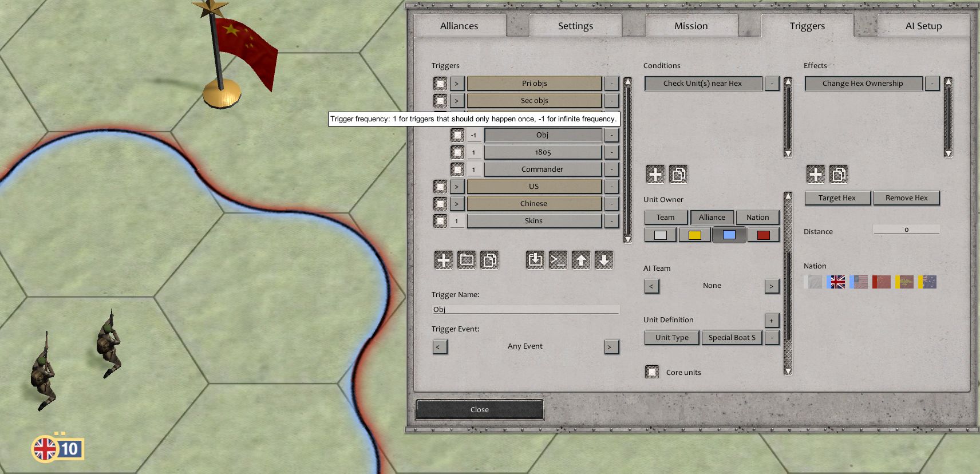The image size is (980, 474).
Task: Click the console prompt icon under triggers
Action: pos(558,260)
